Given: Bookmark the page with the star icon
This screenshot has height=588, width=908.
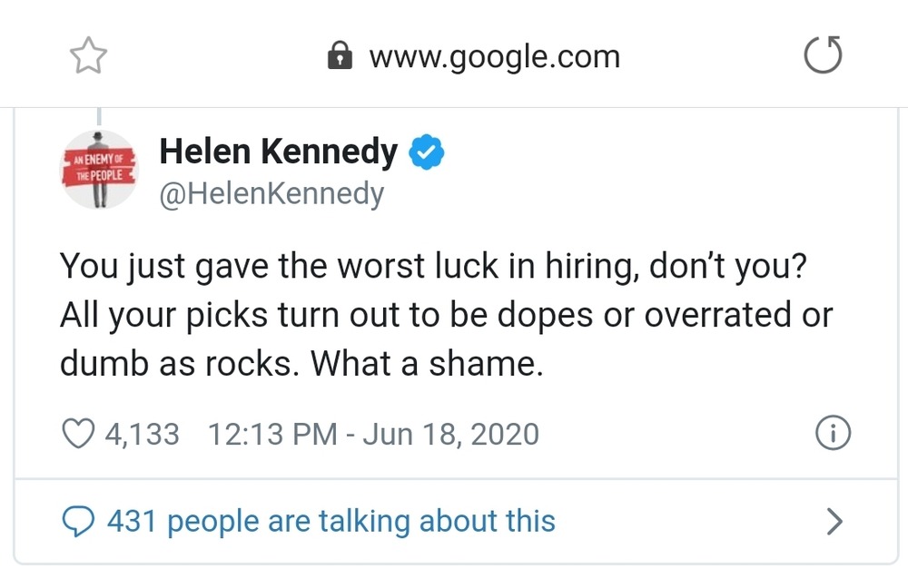Looking at the screenshot, I should (x=89, y=57).
